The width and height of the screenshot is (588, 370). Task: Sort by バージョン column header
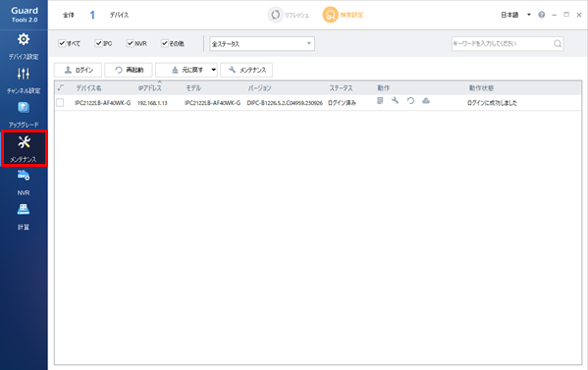point(259,88)
